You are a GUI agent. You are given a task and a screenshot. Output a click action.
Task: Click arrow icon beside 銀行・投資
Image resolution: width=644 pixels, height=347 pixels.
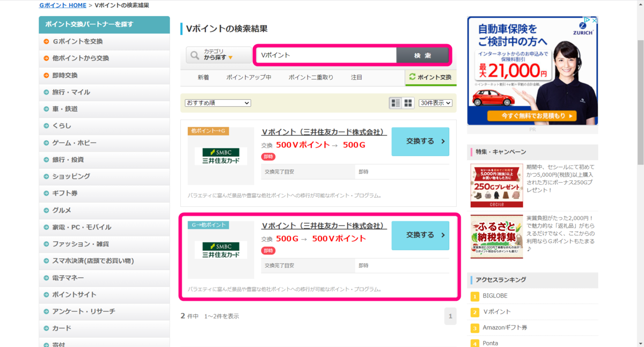pos(46,160)
